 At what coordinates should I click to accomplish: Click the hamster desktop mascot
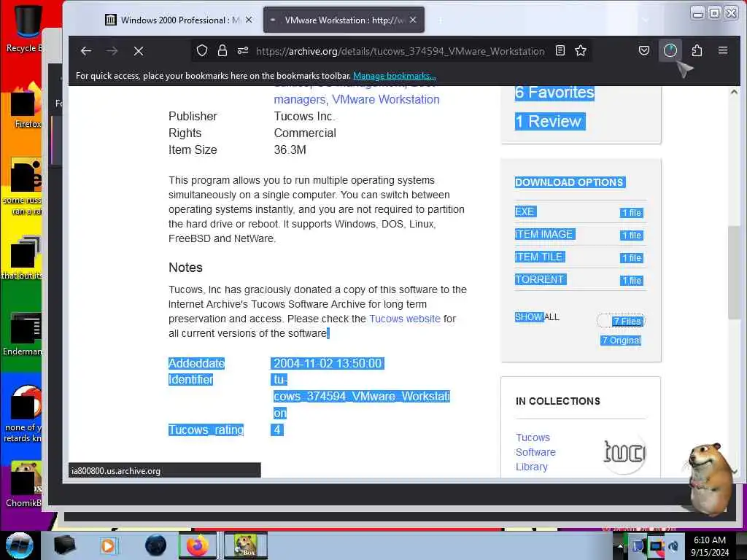710,480
